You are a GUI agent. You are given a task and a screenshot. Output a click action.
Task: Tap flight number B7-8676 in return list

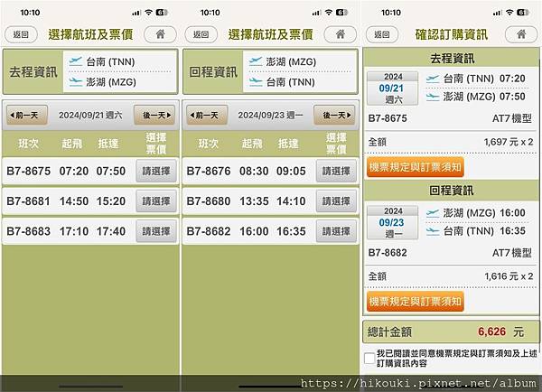(x=209, y=171)
